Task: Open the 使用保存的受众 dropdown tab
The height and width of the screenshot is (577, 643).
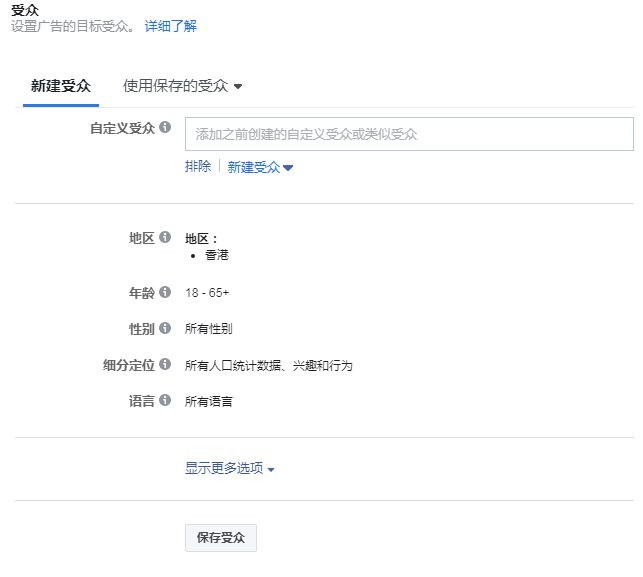Action: click(x=182, y=86)
